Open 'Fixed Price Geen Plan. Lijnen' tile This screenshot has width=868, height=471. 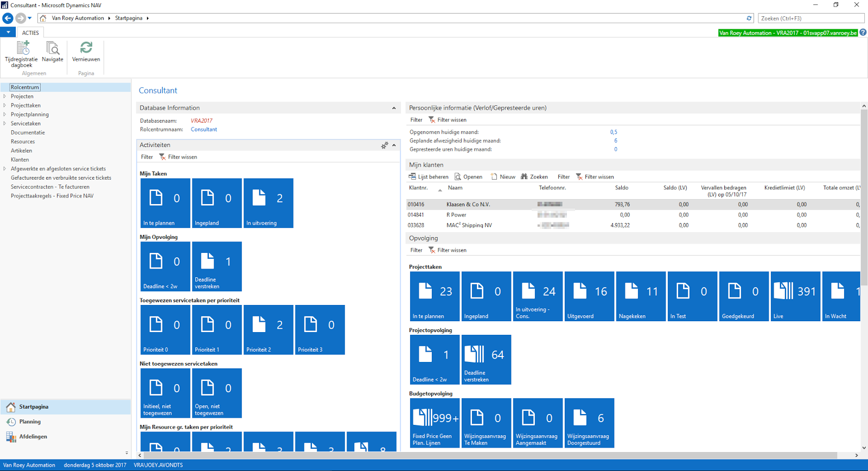[435, 423]
